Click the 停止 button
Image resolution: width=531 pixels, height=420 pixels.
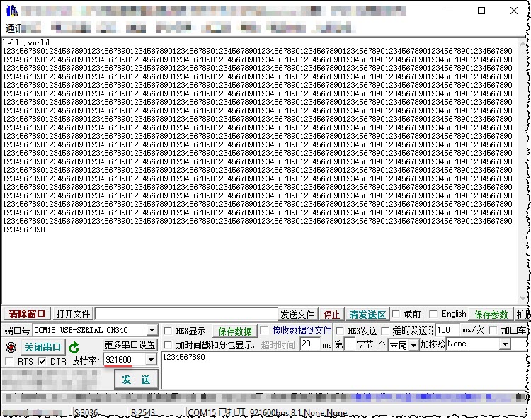coord(331,314)
